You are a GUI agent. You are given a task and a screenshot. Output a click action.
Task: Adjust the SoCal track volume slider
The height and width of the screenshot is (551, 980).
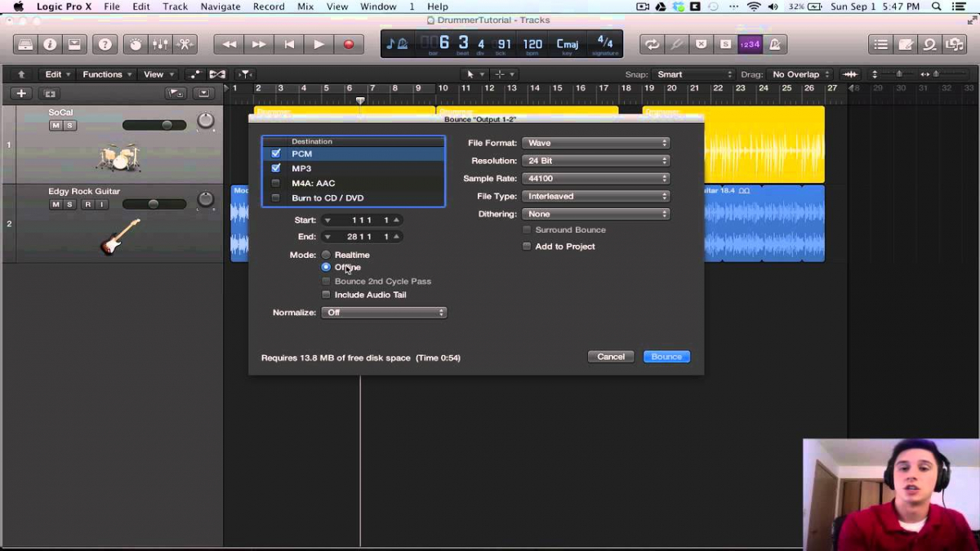coord(154,125)
